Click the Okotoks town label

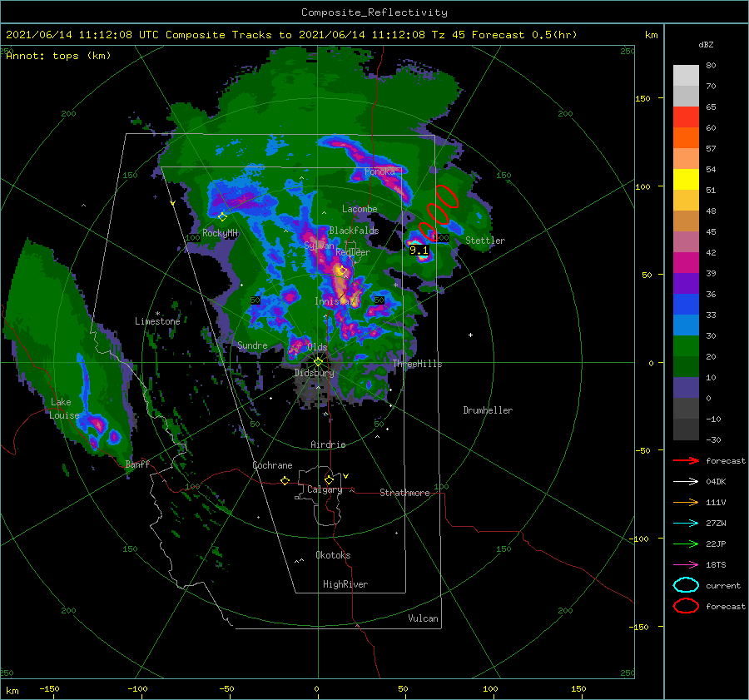click(x=333, y=555)
